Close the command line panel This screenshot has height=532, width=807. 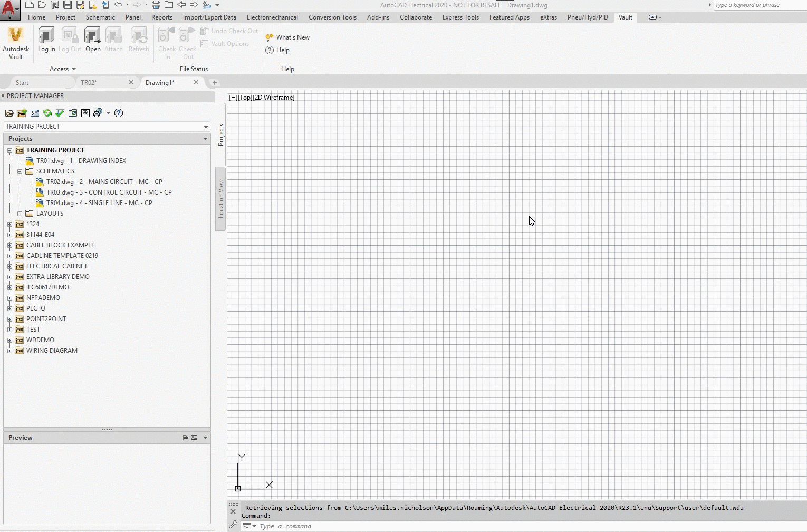coord(233,511)
